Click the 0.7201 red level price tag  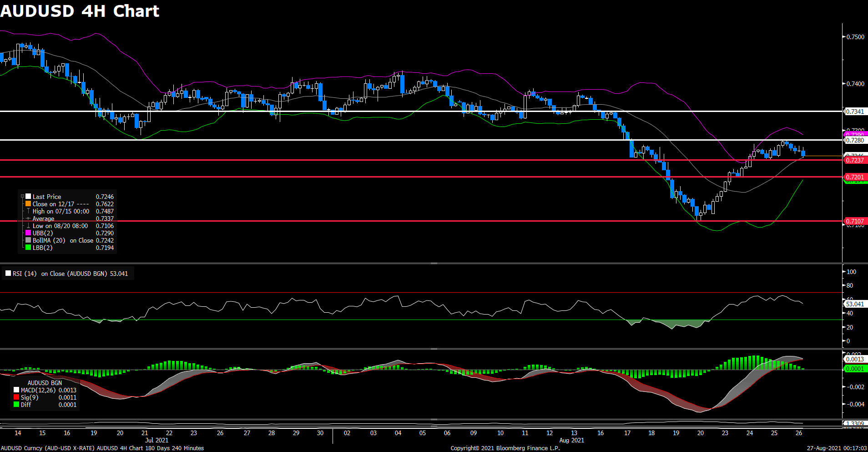[855, 177]
